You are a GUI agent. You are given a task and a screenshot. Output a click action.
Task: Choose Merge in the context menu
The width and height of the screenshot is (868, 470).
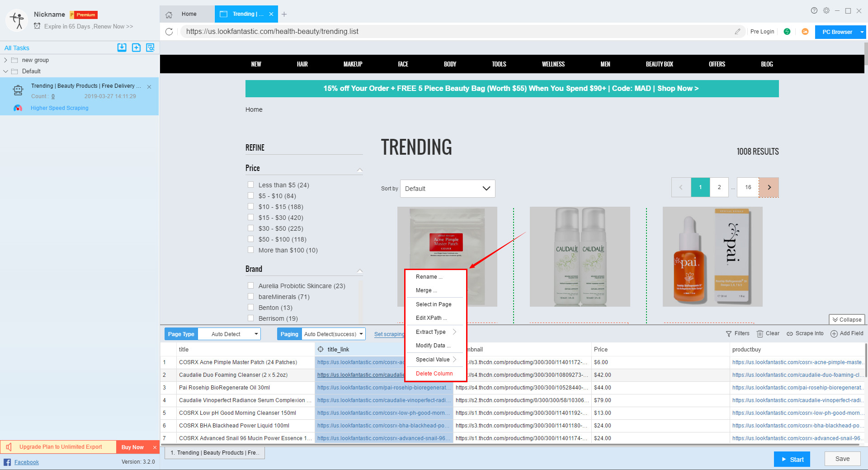[436, 290]
